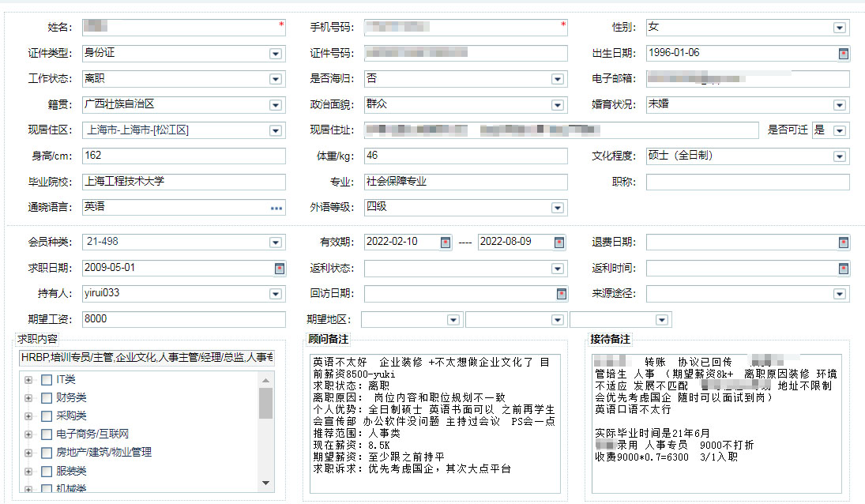Click the 体重/kg field showing 46
This screenshot has height=504, width=865.
[465, 156]
